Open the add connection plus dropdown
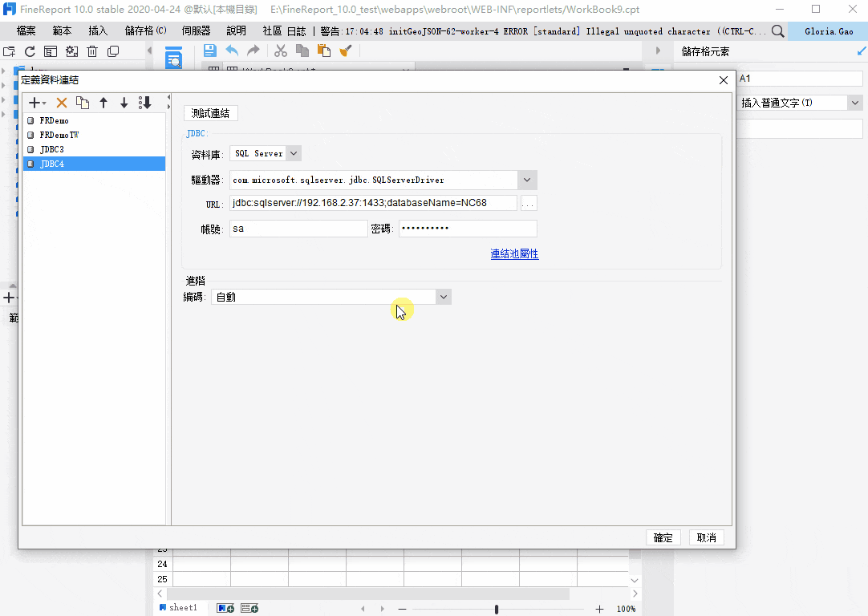Viewport: 868px width, 616px height. coord(35,103)
